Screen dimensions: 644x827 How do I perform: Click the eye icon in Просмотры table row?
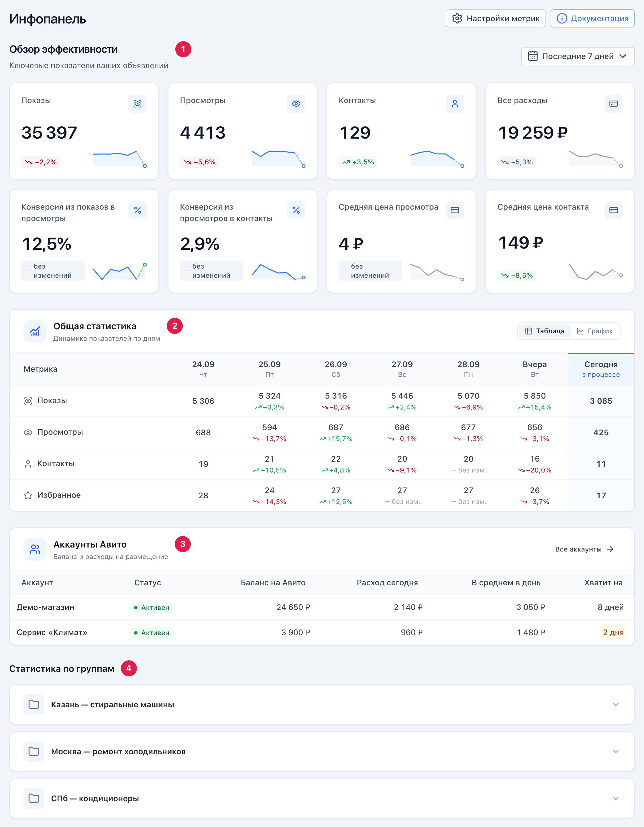28,432
